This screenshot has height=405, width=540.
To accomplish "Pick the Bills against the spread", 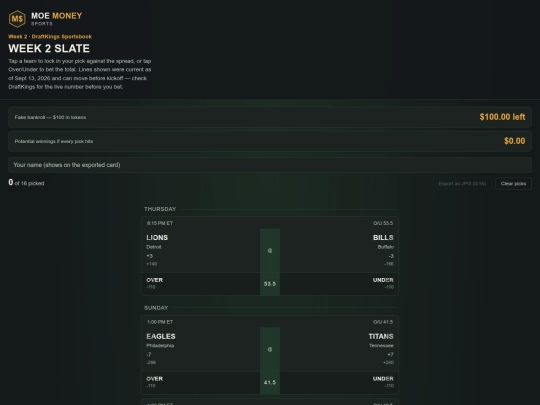I will click(x=339, y=251).
